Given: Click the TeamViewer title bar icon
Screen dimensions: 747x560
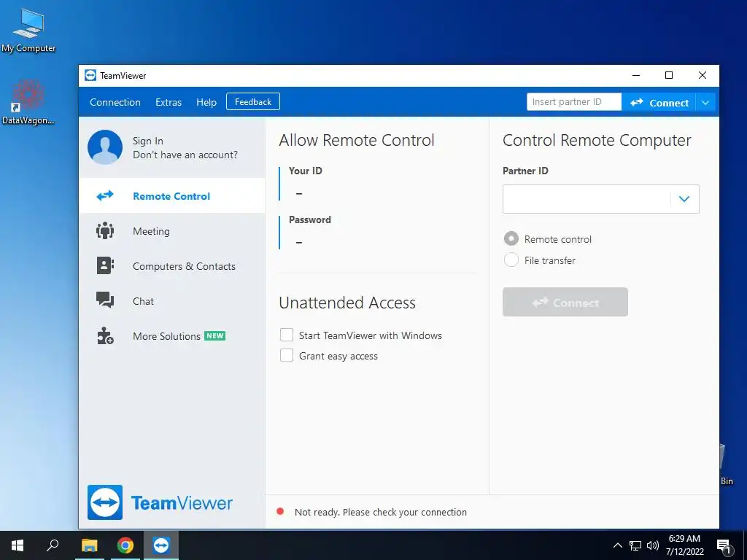Looking at the screenshot, I should tap(90, 75).
